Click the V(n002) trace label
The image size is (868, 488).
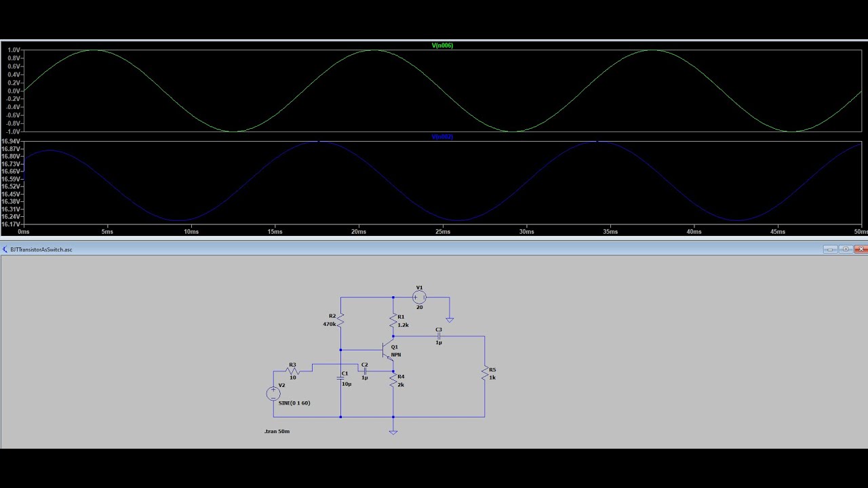click(443, 136)
